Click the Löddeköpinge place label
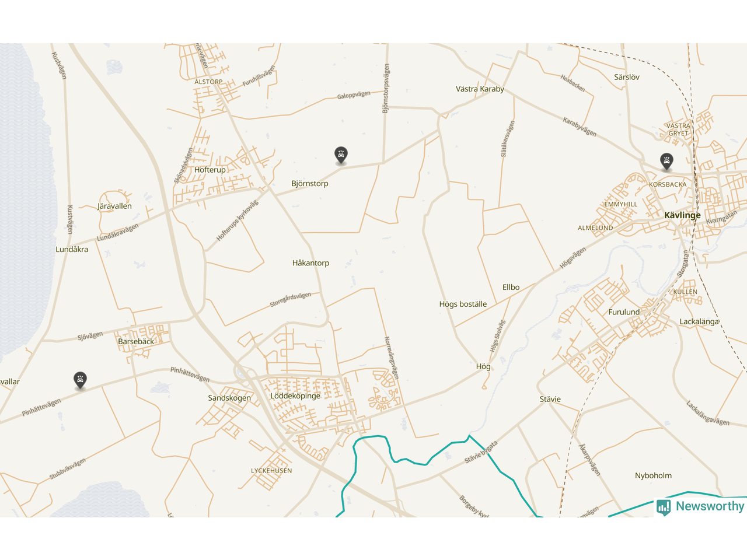This screenshot has height=560, width=747. pos(295,396)
